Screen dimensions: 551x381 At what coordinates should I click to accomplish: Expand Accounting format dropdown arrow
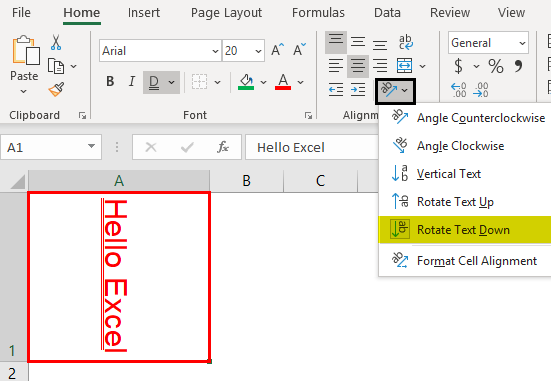[476, 66]
